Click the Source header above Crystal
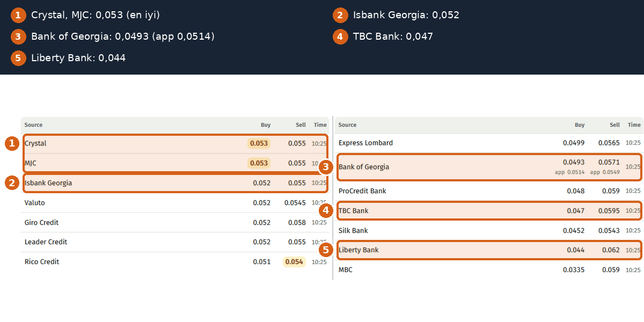Viewport: 644px width, 322px height. click(x=33, y=125)
